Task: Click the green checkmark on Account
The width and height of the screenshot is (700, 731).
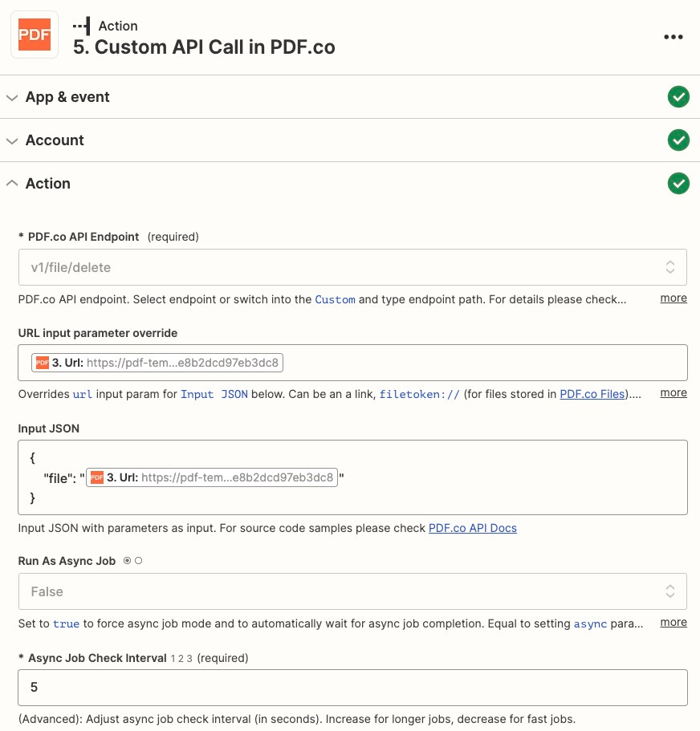Action: click(679, 140)
